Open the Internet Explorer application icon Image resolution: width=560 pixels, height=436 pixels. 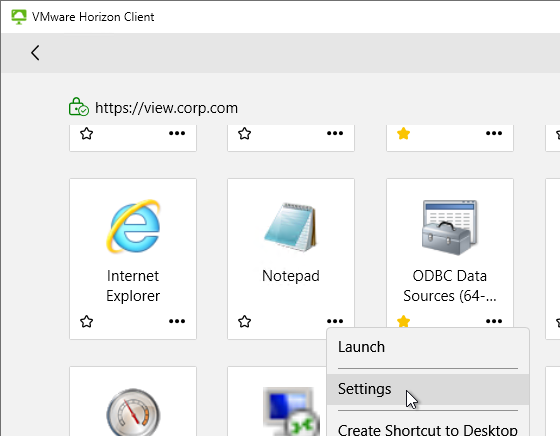tap(133, 226)
